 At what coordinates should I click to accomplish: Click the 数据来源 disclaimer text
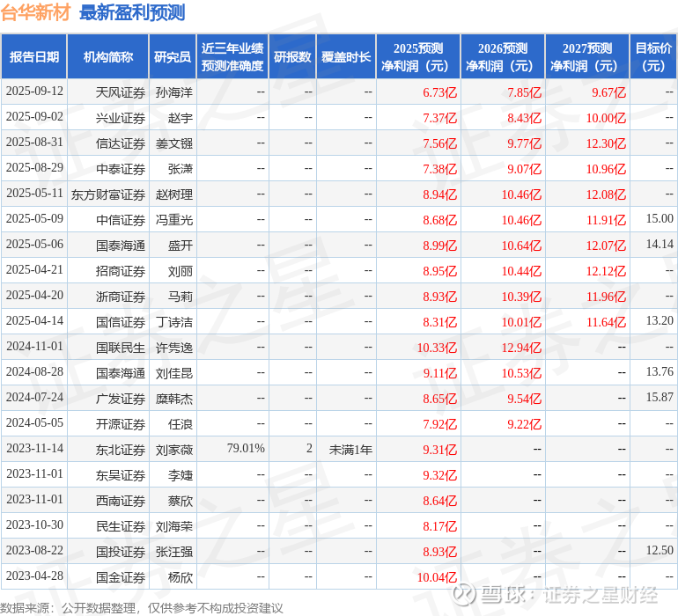coord(142,608)
